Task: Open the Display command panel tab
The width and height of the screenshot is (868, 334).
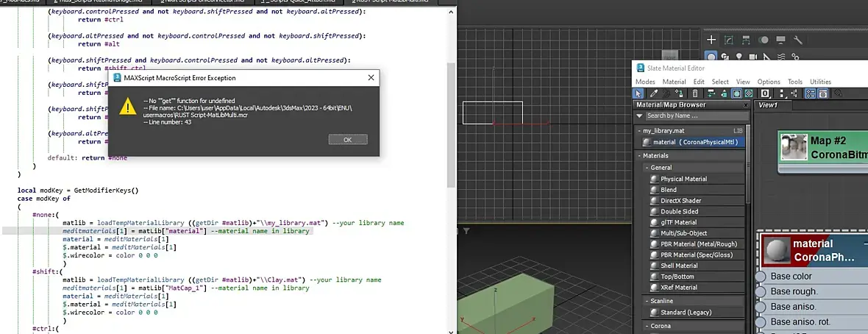Action: [x=780, y=39]
